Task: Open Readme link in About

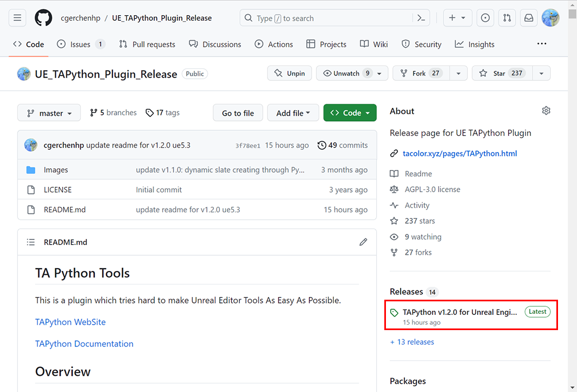Action: pos(419,173)
